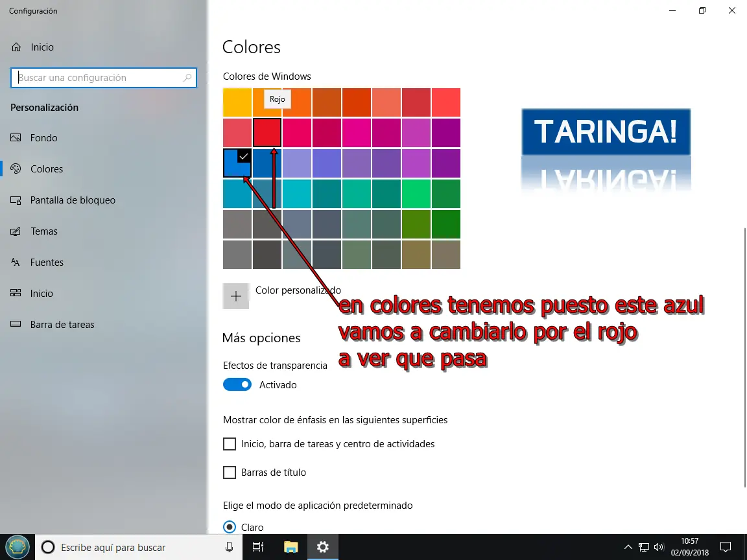Click the home icon beside Inicio at top
The height and width of the screenshot is (560, 747).
click(x=16, y=47)
